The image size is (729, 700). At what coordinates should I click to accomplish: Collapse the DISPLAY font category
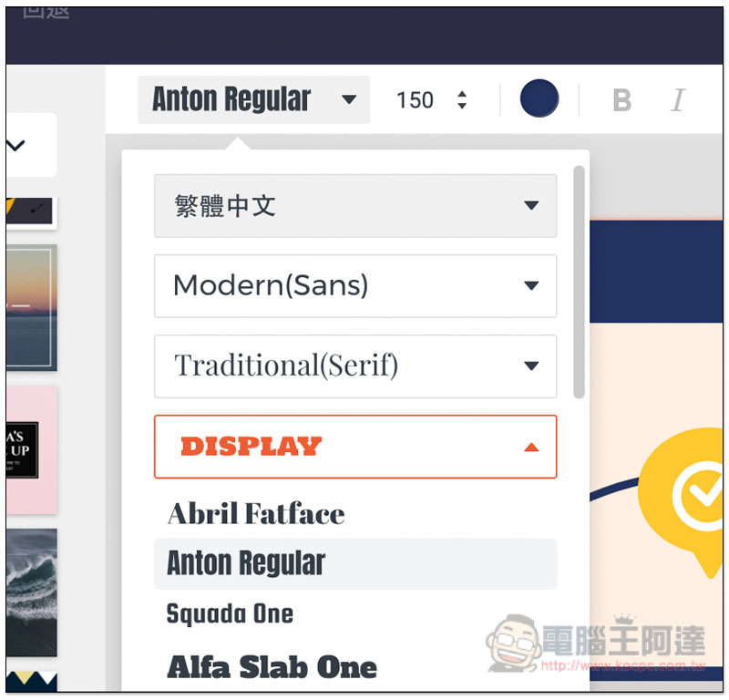pos(355,447)
